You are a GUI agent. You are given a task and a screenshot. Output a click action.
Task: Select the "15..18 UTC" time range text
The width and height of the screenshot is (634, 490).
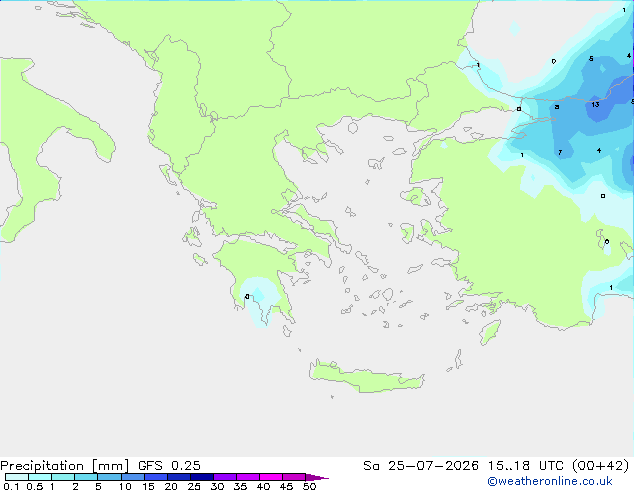525,466
